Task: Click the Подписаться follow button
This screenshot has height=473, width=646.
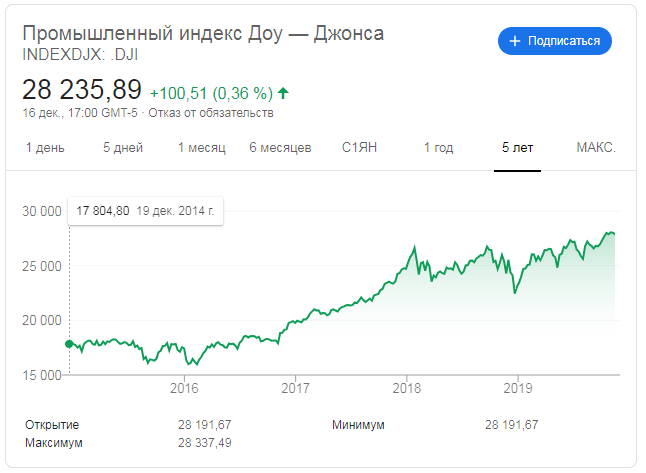Action: [x=555, y=41]
